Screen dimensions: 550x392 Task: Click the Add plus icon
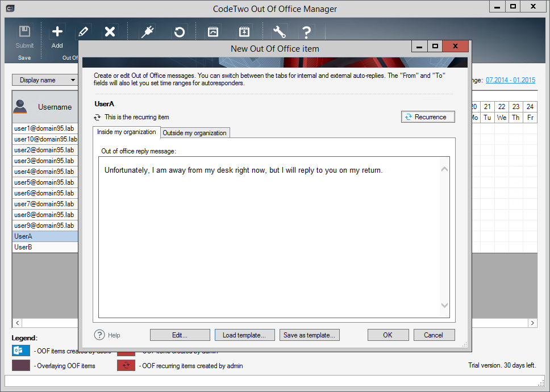pyautogui.click(x=57, y=32)
